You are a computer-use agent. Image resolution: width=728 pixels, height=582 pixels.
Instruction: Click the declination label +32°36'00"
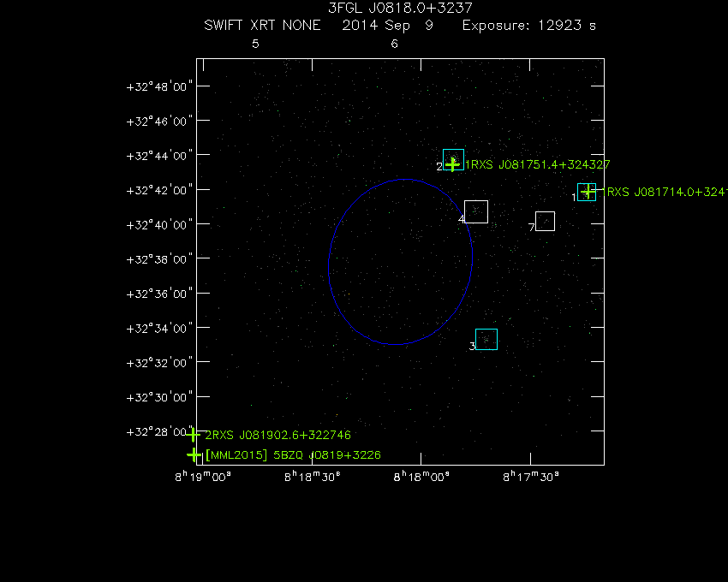click(159, 294)
